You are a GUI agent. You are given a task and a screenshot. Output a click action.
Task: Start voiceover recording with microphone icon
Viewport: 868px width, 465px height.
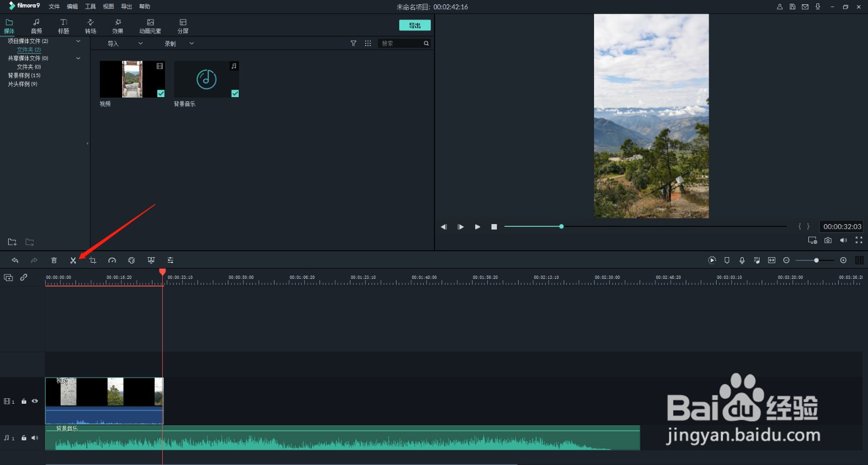click(x=742, y=260)
